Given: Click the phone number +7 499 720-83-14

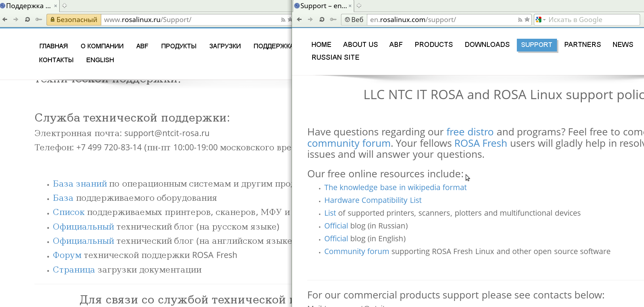Looking at the screenshot, I should [109, 147].
